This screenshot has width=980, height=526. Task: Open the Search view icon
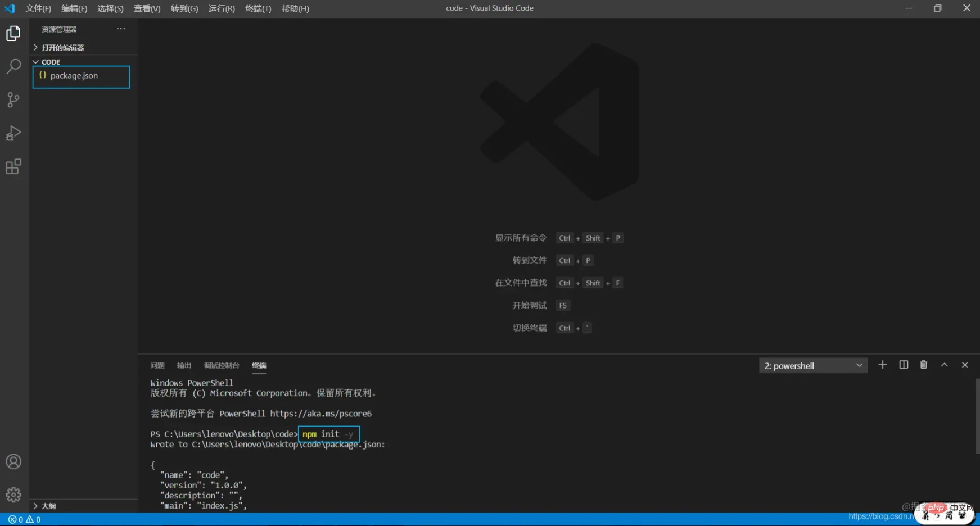[13, 66]
